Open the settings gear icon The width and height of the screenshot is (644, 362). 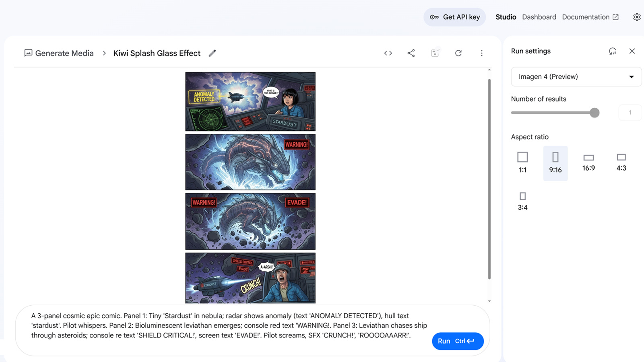coord(636,17)
